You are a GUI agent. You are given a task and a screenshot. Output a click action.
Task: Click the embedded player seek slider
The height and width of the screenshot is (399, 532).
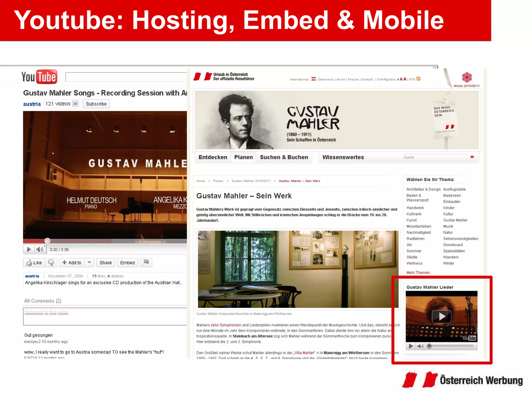[x=451, y=346]
